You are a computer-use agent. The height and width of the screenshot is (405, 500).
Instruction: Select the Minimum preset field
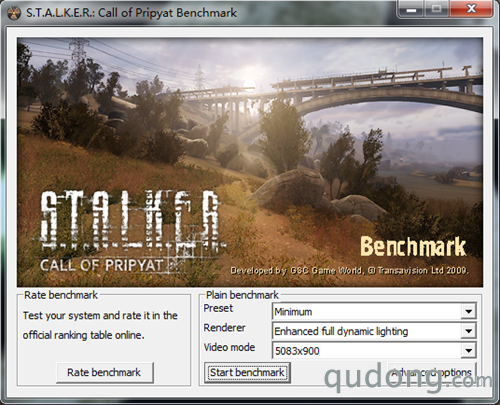(x=374, y=312)
